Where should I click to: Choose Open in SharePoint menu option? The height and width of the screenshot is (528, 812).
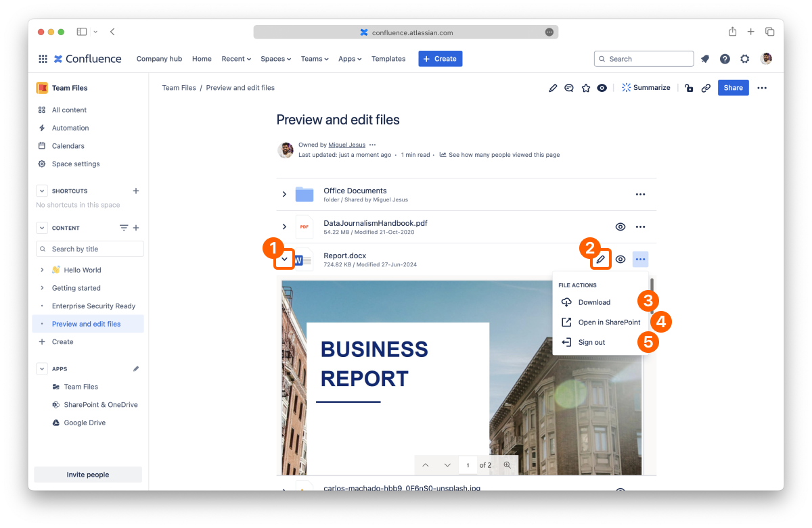[x=608, y=322]
